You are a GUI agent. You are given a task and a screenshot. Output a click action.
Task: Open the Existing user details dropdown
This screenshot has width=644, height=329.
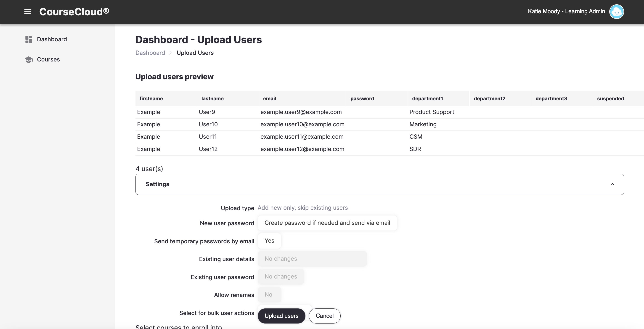[312, 259]
